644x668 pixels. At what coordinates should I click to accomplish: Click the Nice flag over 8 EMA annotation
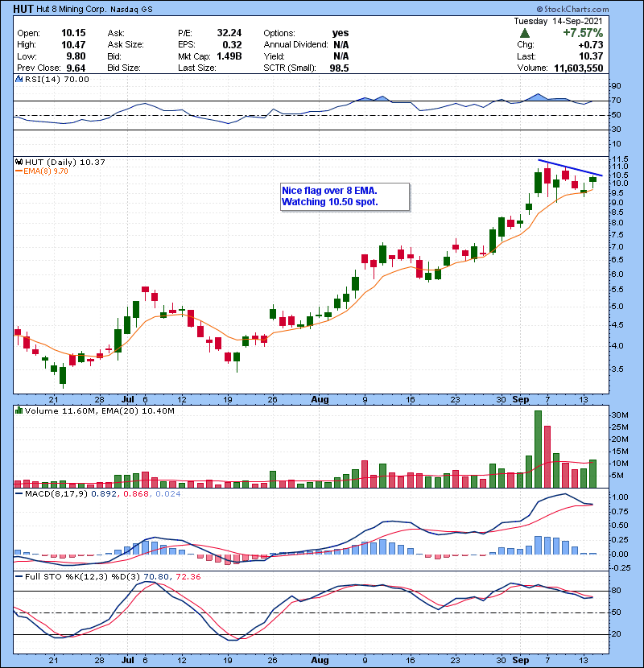pos(345,196)
